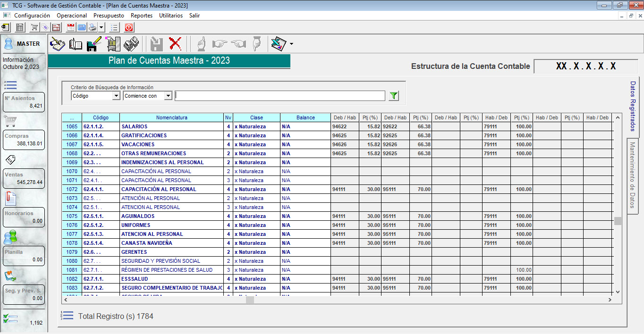Click the open book icon in toolbar

[76, 44]
